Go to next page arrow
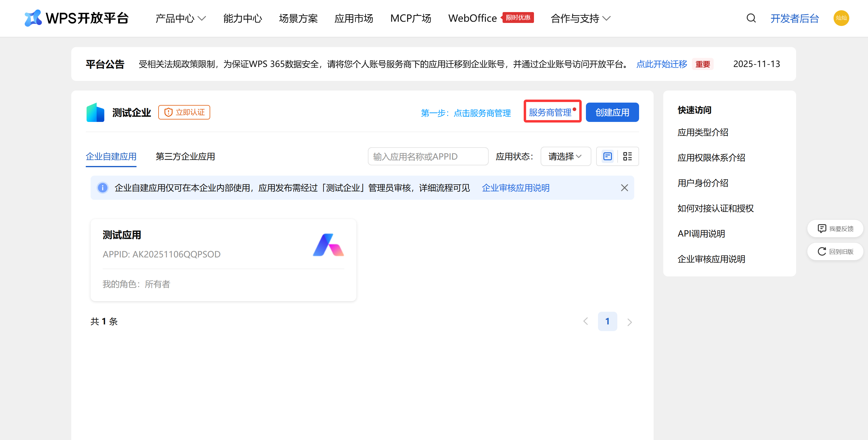868x440 pixels. coord(629,322)
